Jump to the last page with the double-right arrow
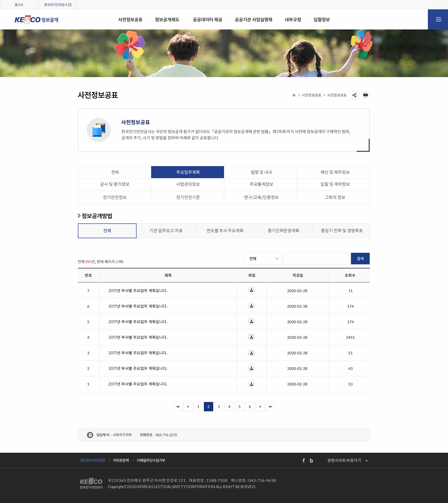The image size is (448, 503). point(270,407)
